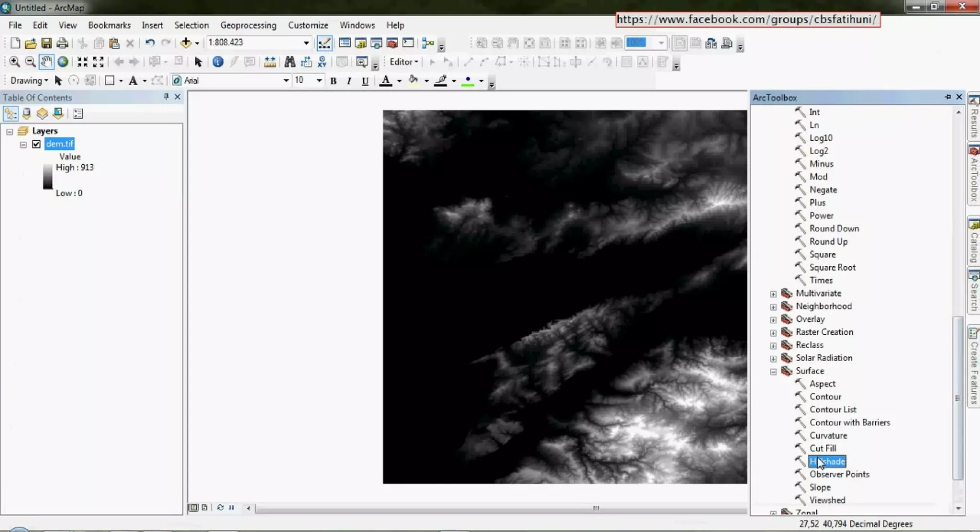The height and width of the screenshot is (532, 980).
Task: Open the Editor dropdown button
Action: (404, 62)
